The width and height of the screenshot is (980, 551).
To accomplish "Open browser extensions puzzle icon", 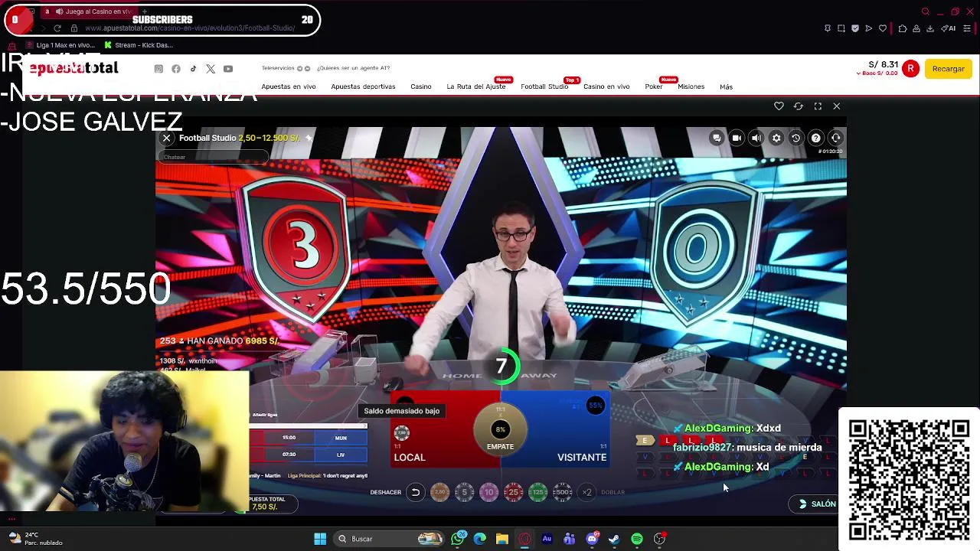I will (x=903, y=28).
